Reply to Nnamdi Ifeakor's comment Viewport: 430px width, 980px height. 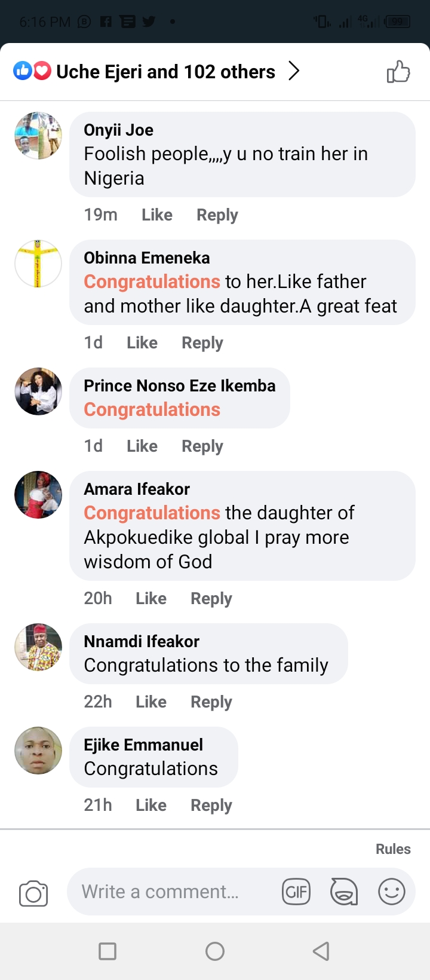point(211,702)
